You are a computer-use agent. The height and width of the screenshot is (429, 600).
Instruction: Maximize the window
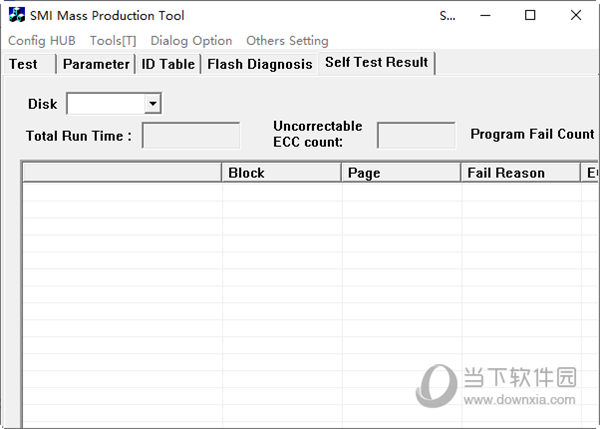(530, 16)
